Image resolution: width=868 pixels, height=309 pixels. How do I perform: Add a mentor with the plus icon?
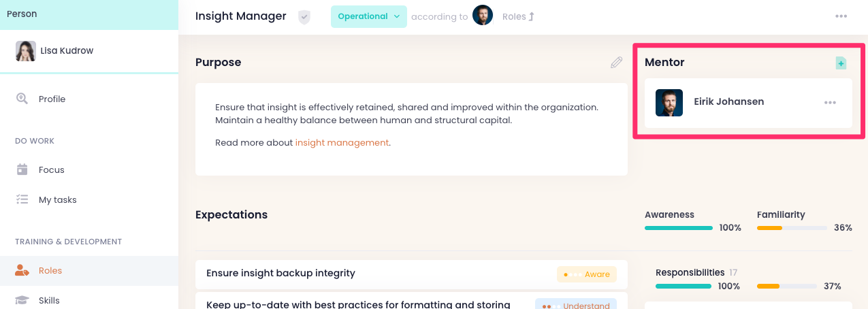click(x=841, y=63)
